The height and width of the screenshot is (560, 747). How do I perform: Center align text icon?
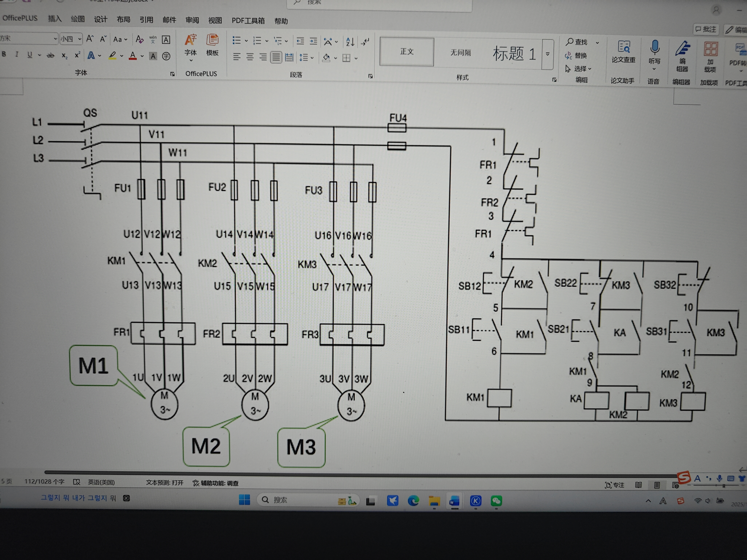pyautogui.click(x=250, y=57)
